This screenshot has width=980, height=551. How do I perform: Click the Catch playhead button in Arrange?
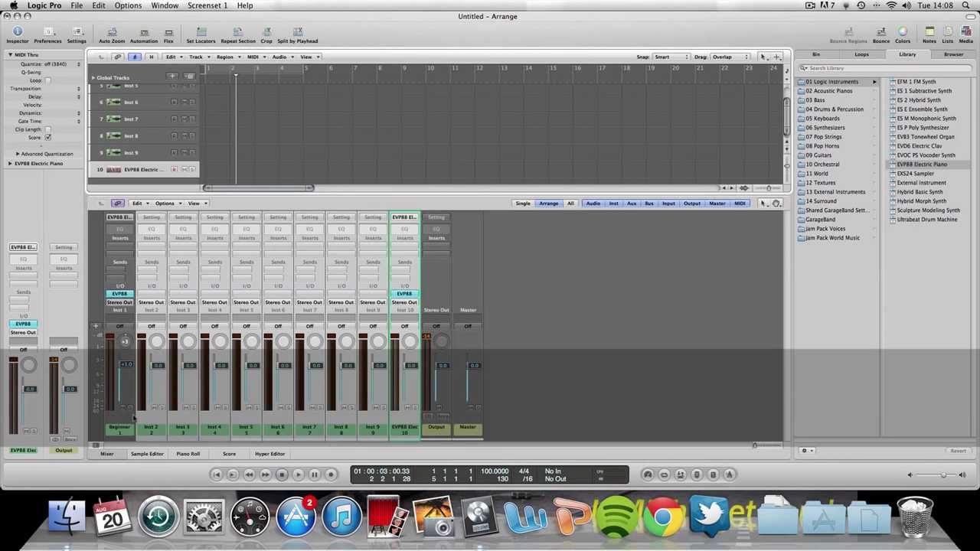pos(134,57)
